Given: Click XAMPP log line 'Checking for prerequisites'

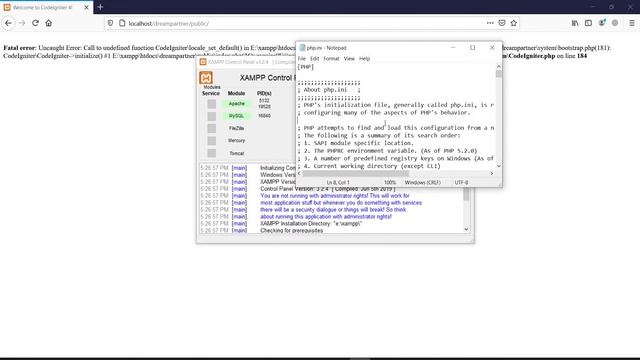Looking at the screenshot, I should pyautogui.click(x=291, y=231).
